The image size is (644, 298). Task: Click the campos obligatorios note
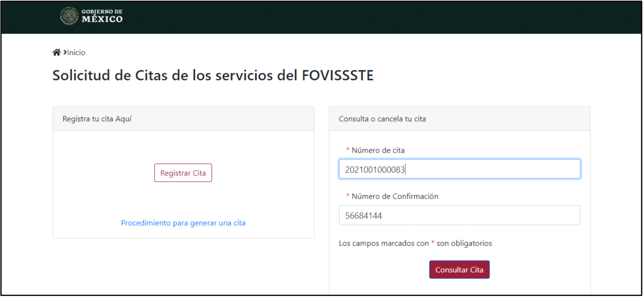415,243
